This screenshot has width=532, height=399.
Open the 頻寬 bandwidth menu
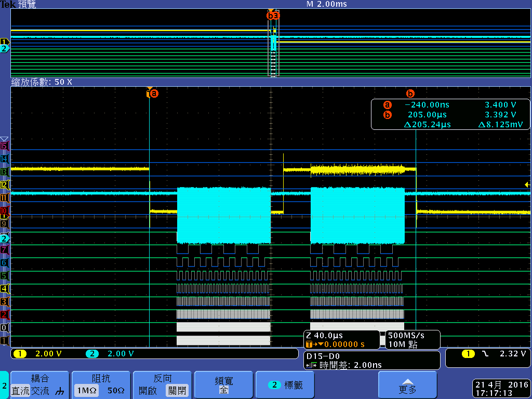(x=223, y=385)
